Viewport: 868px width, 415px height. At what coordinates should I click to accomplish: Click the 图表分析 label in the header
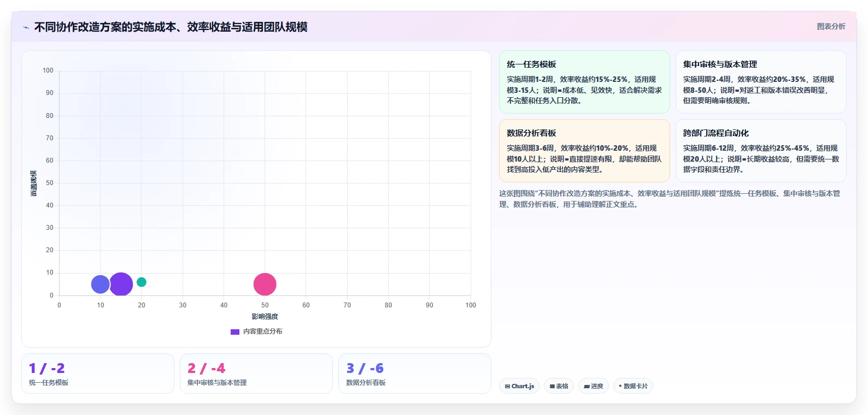coord(831,26)
